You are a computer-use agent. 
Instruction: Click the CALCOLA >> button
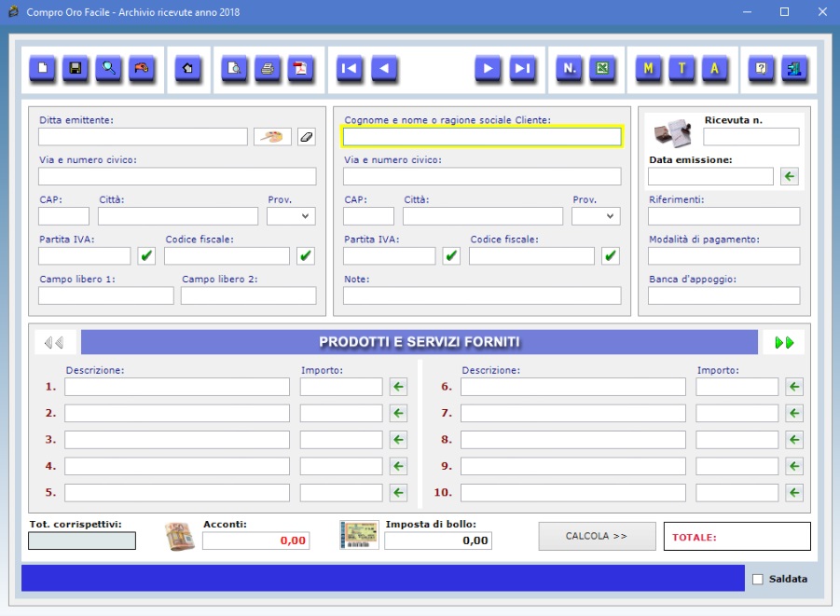[x=597, y=536]
